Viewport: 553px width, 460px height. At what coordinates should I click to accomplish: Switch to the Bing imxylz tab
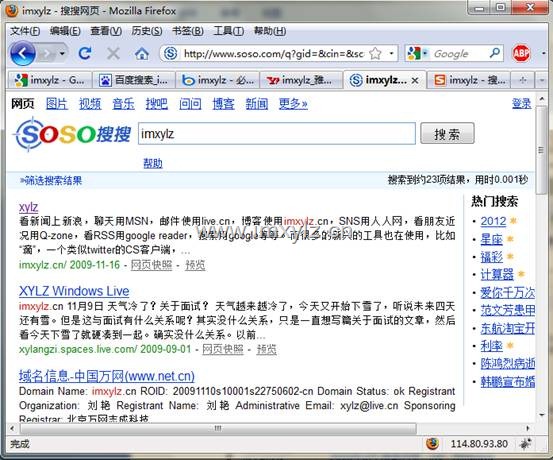click(x=217, y=80)
